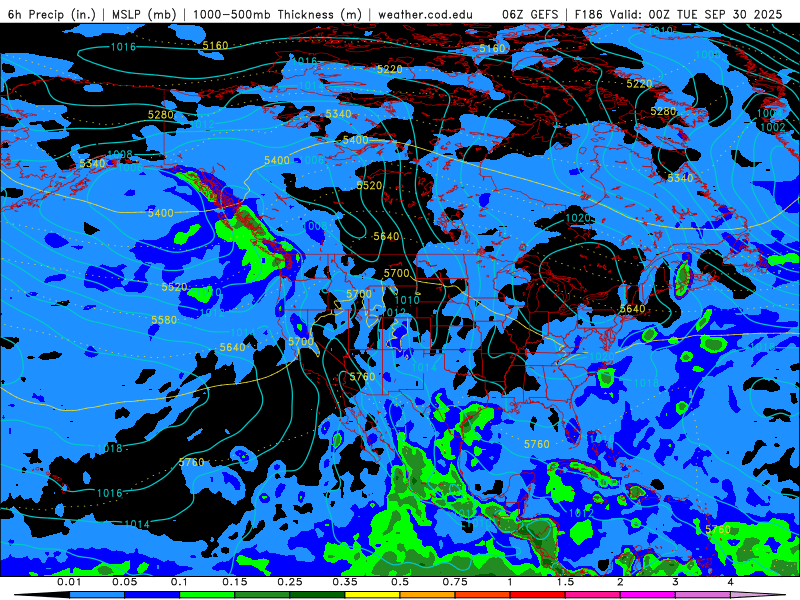Click the black arrow at legend's low end
Viewport: 800px width, 600px height.
pyautogui.click(x=42, y=595)
